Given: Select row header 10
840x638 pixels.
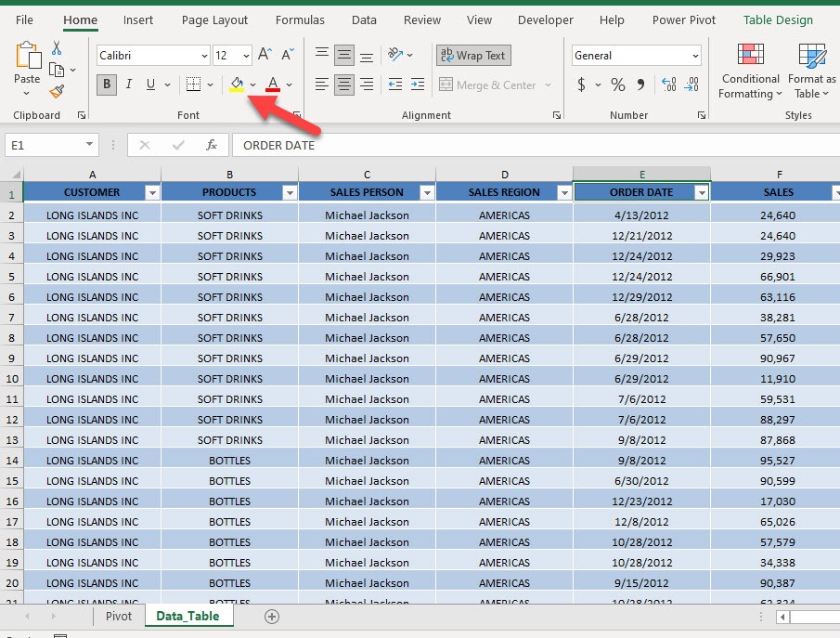Looking at the screenshot, I should tap(12, 379).
